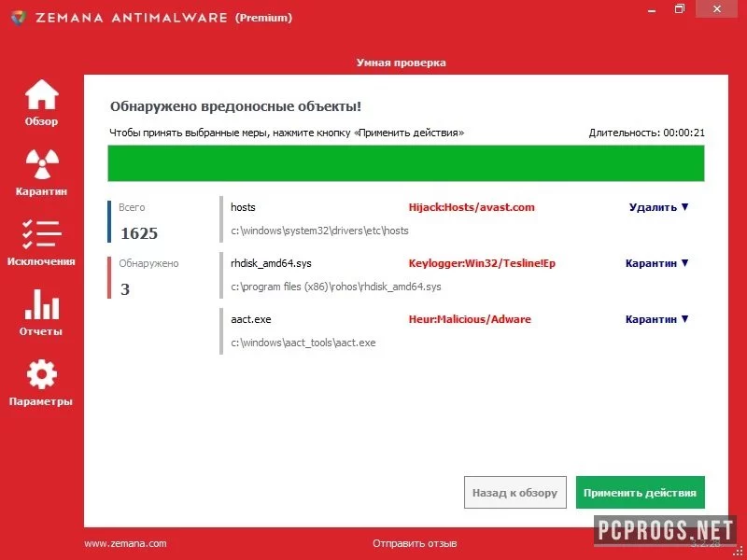Close the Zemana AntiMalware window
747x560 pixels.
tap(717, 9)
